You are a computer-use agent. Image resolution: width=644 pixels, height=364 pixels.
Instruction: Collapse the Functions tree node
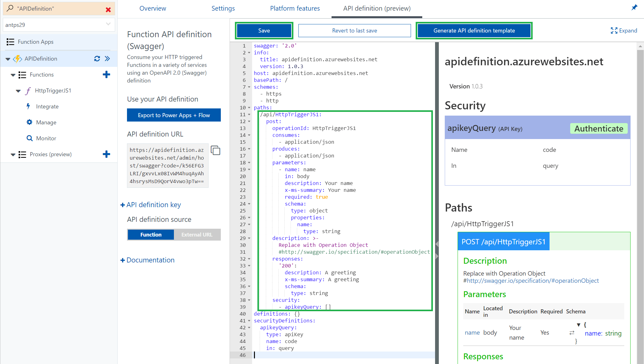(13, 74)
